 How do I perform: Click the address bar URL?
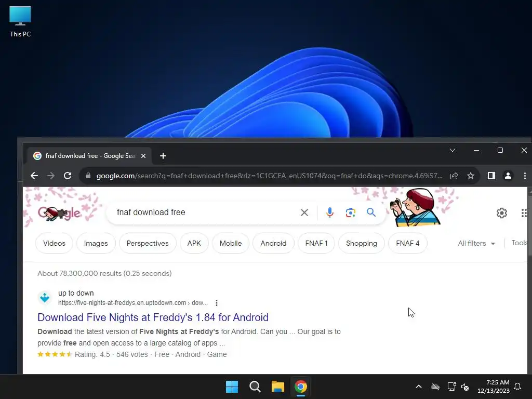(x=270, y=176)
